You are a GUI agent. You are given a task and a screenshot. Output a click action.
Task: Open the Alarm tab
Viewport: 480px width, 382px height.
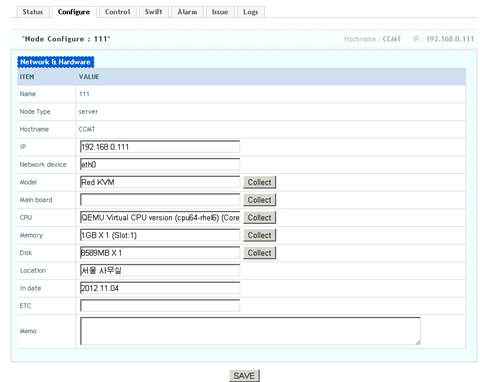point(187,12)
